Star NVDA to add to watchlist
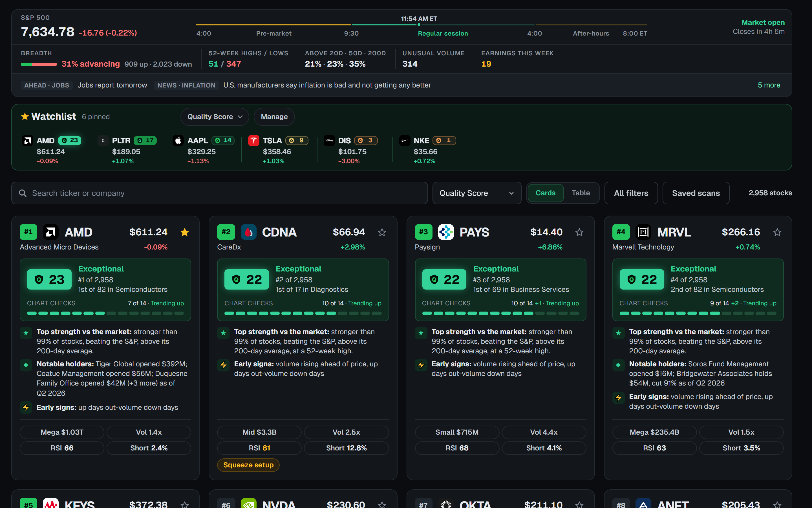Viewport: 812px width, 508px height. click(382, 505)
